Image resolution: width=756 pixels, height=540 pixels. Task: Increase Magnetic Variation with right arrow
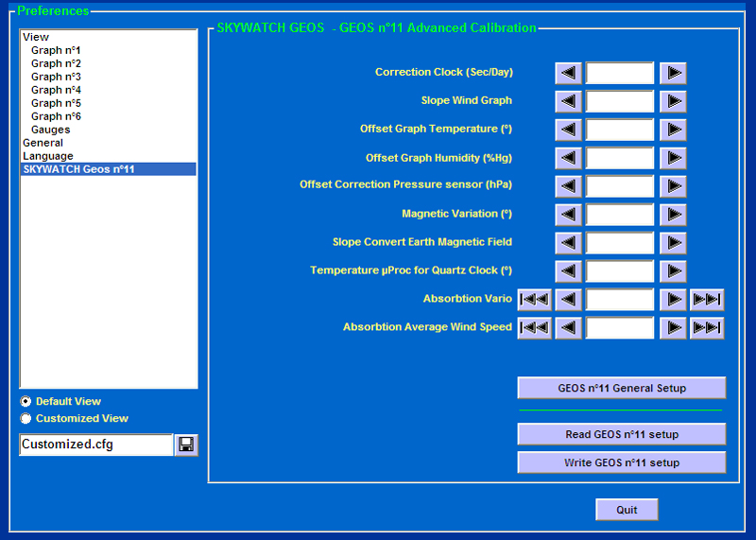click(673, 215)
